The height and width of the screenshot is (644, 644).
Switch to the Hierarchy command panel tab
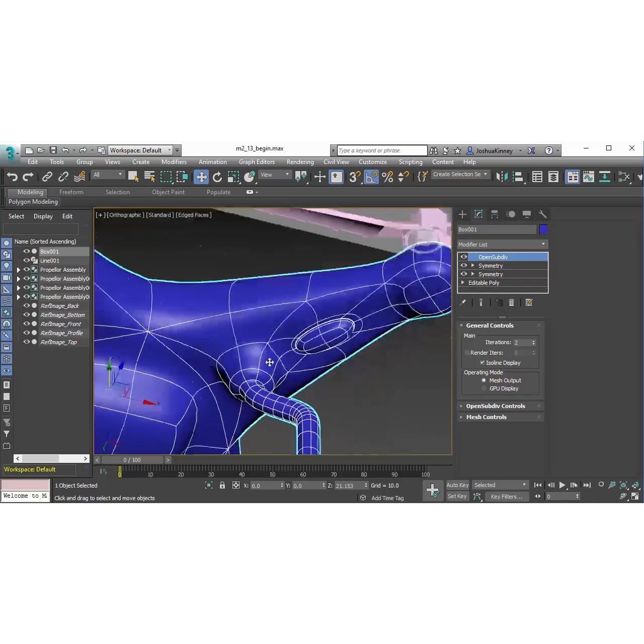(x=495, y=214)
